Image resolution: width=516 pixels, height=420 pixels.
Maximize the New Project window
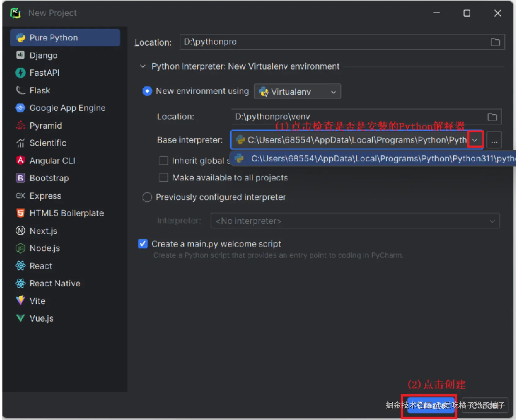click(467, 13)
